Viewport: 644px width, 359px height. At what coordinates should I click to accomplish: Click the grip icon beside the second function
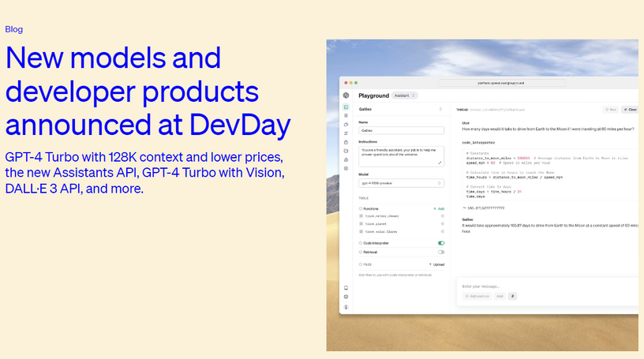point(361,224)
